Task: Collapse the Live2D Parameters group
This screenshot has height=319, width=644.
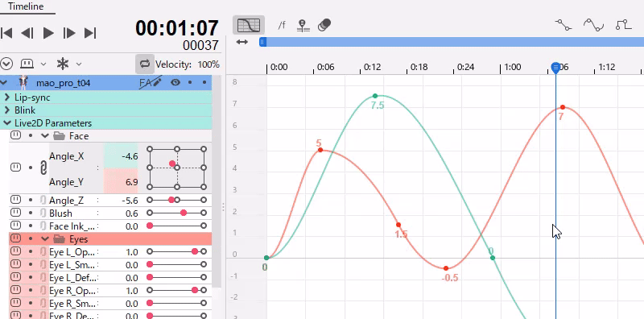Action: [7, 123]
